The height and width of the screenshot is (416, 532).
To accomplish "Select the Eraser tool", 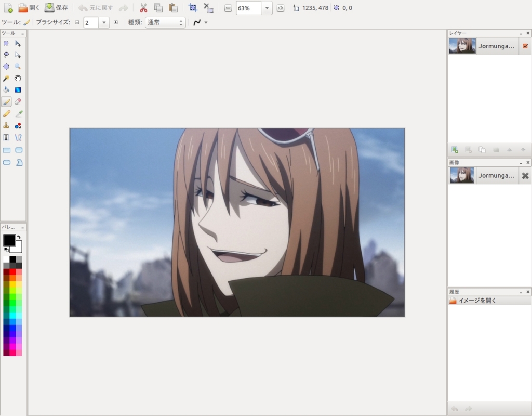I will pyautogui.click(x=18, y=101).
